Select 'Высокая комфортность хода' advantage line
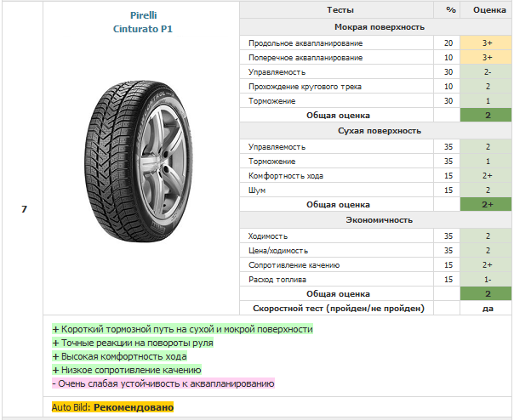Image resolution: width=514 pixels, height=420 pixels. tap(119, 356)
